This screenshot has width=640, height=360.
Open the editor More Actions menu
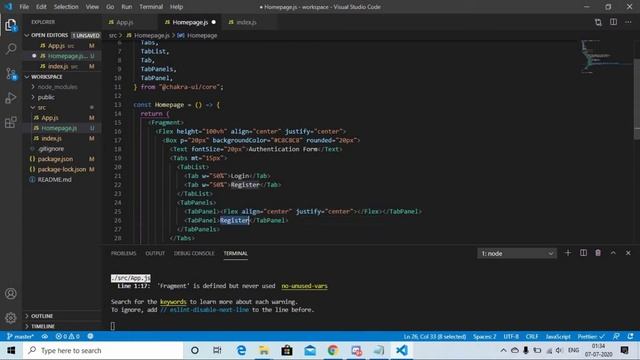tap(628, 22)
